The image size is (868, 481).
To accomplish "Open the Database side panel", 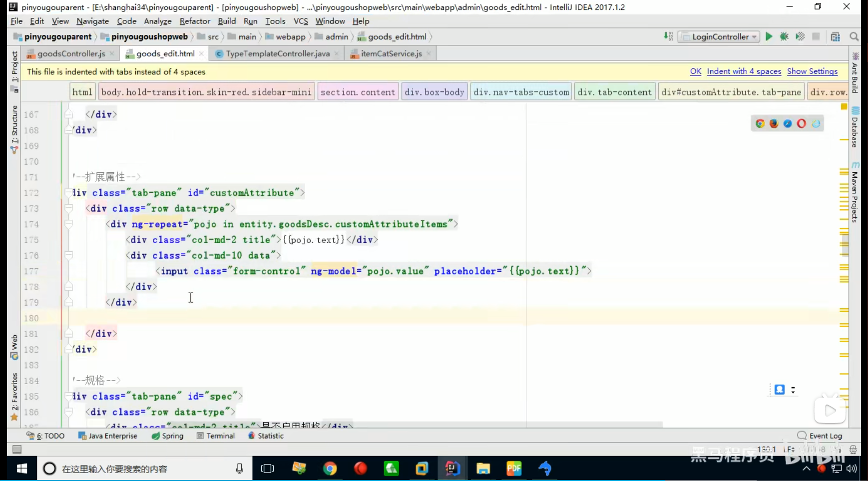I will (855, 127).
